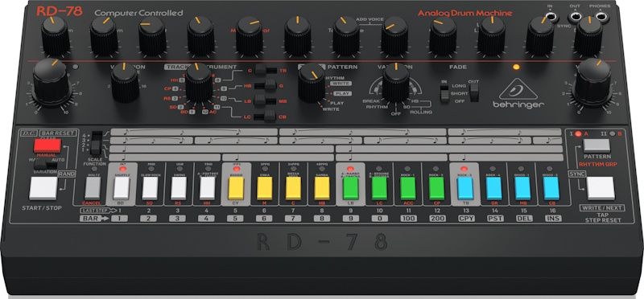Tap step 5 CY yellow button
This screenshot has height=299, width=644.
236,188
